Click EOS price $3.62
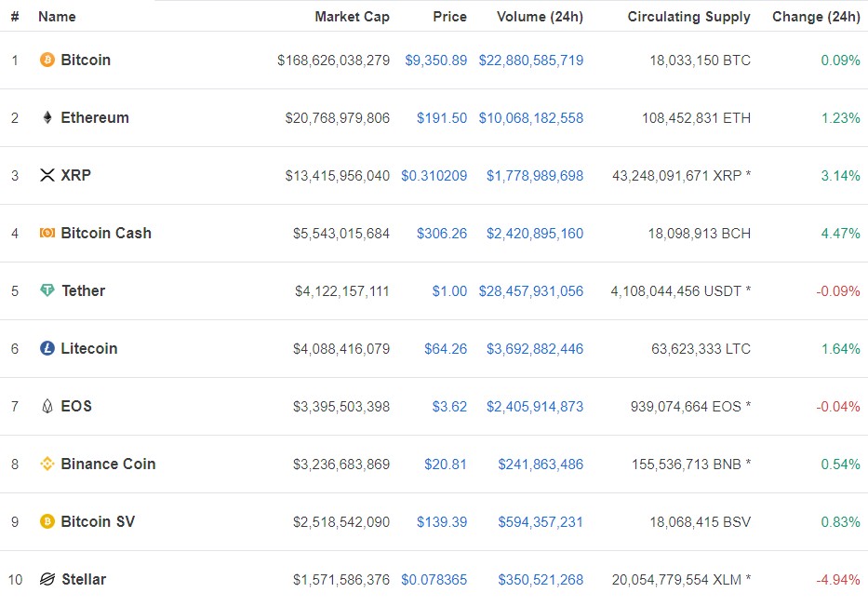 tap(449, 407)
